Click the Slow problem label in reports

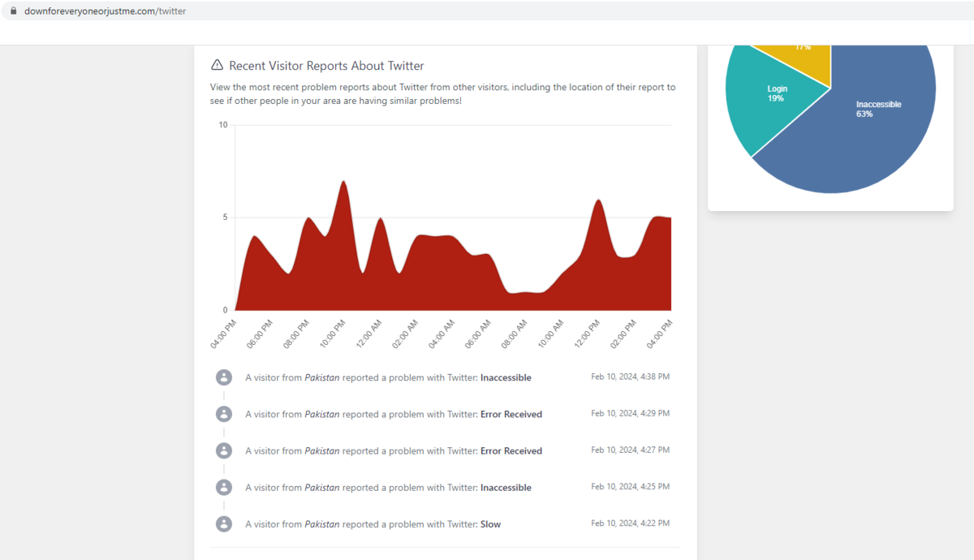pyautogui.click(x=490, y=524)
